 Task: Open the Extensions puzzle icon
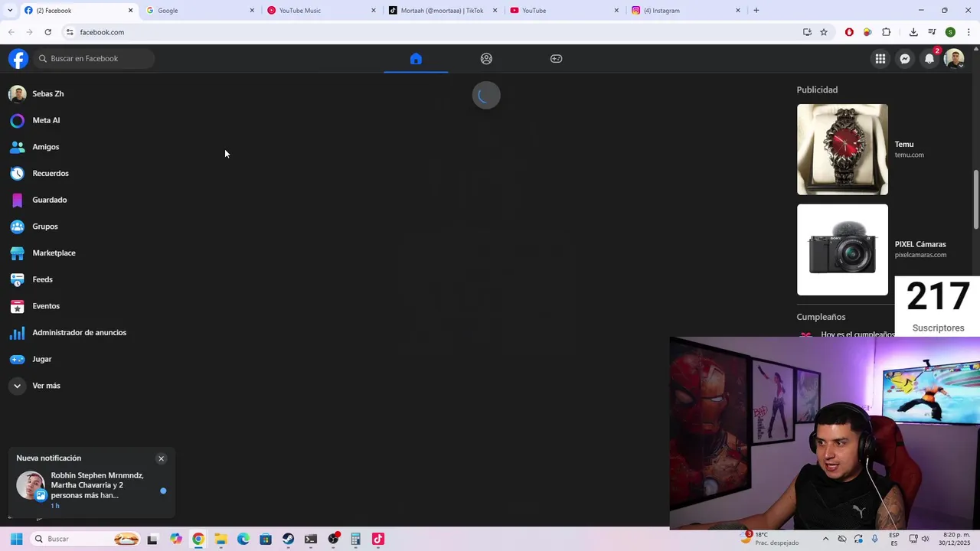[887, 32]
